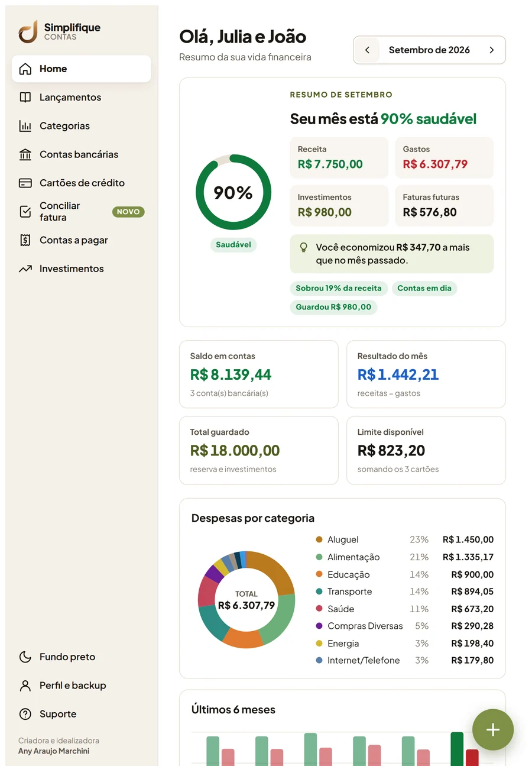Screen dimensions: 532x766
Task: Click the Conciliar fatura check icon
Action: 25,212
